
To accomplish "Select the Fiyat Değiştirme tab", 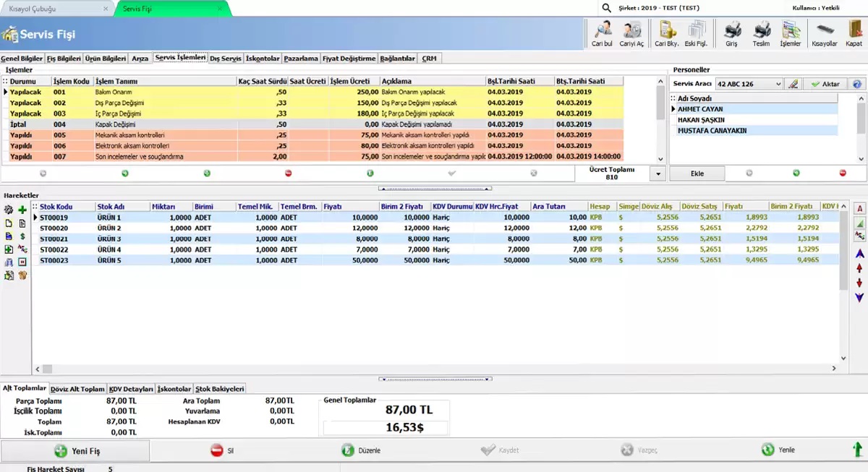I will 349,58.
